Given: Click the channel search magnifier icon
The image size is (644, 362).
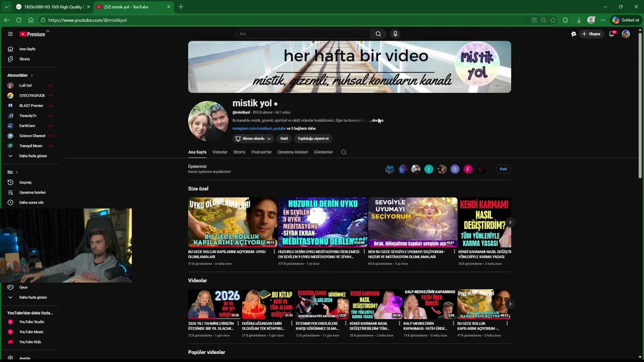Looking at the screenshot, I should [344, 152].
